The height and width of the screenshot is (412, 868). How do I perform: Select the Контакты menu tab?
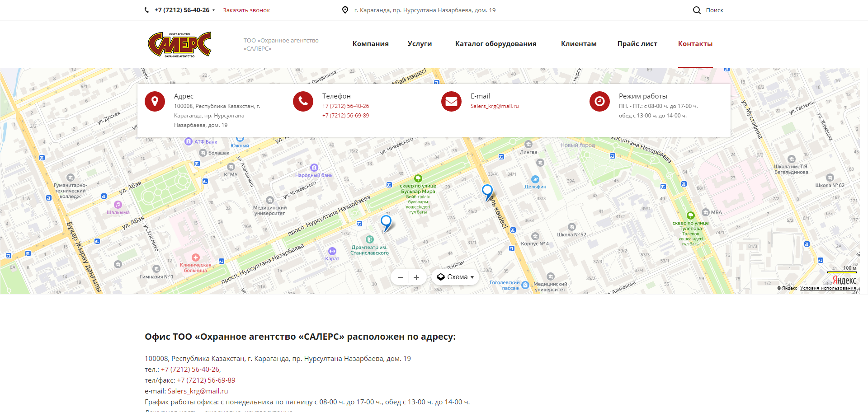click(695, 44)
